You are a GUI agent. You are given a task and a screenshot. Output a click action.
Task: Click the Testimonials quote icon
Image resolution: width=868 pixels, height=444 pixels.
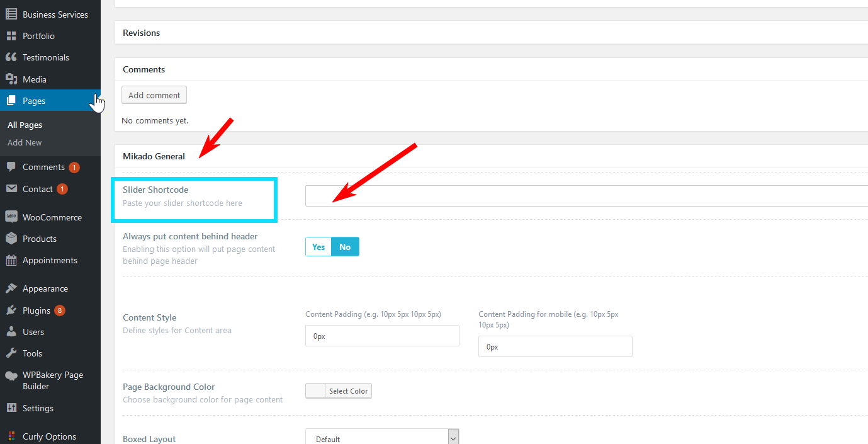[11, 57]
